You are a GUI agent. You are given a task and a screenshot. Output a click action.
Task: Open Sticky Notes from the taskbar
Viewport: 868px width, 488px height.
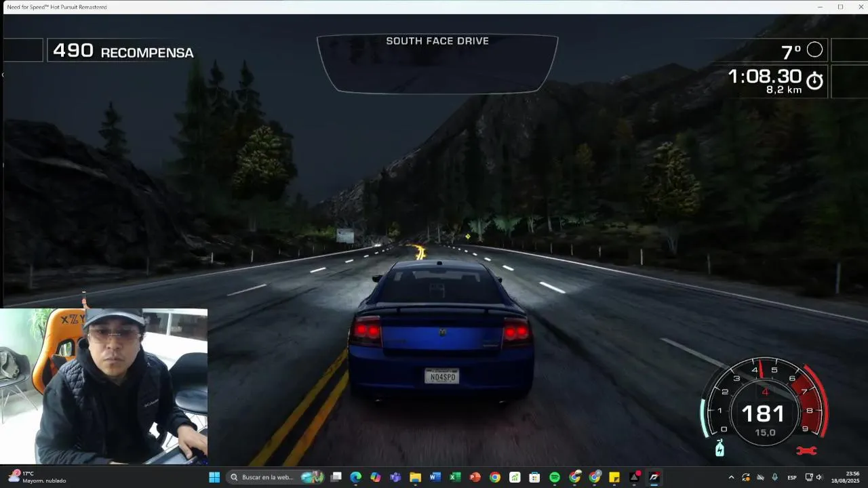[x=614, y=477]
